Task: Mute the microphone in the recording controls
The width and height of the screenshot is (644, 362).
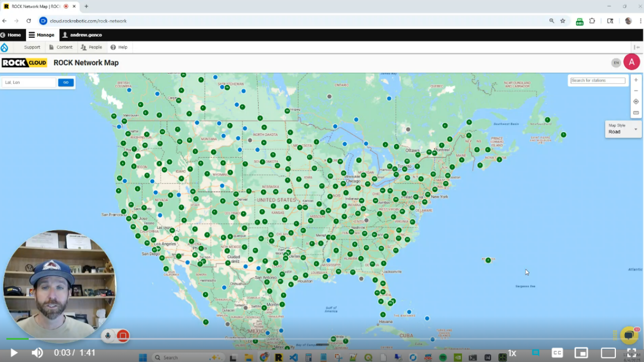Action: pyautogui.click(x=108, y=335)
